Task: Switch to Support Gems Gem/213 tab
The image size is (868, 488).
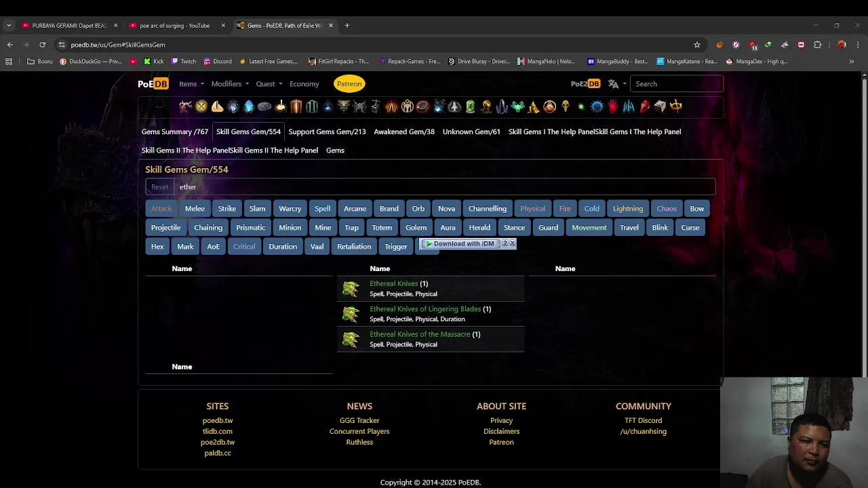Action: coord(327,131)
